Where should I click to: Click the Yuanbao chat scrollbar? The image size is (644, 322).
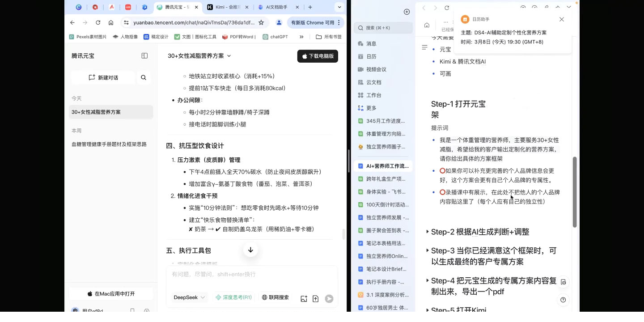pos(343,234)
